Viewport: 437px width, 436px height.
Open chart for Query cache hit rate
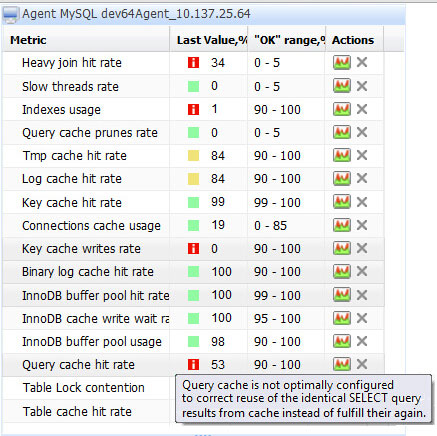pos(342,364)
